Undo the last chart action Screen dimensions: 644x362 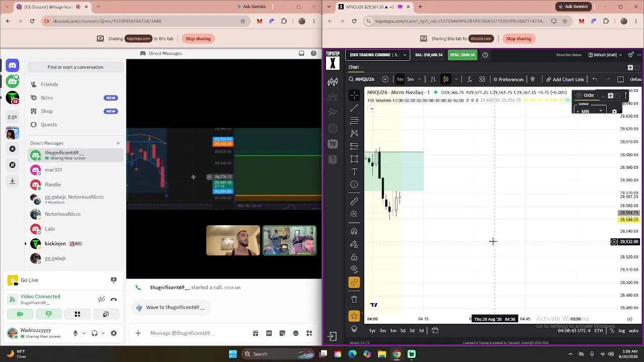point(595,79)
